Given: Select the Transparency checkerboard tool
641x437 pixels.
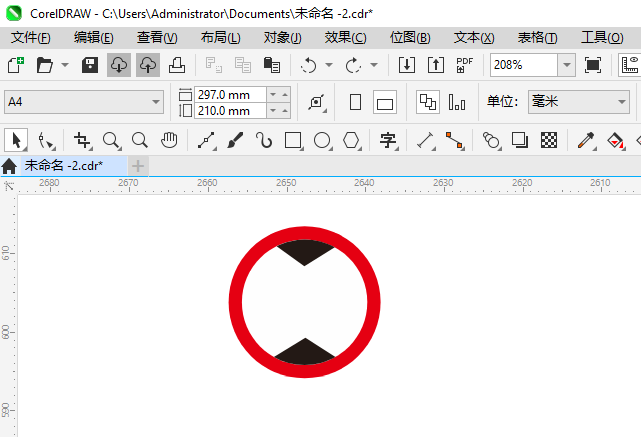Looking at the screenshot, I should click(549, 140).
